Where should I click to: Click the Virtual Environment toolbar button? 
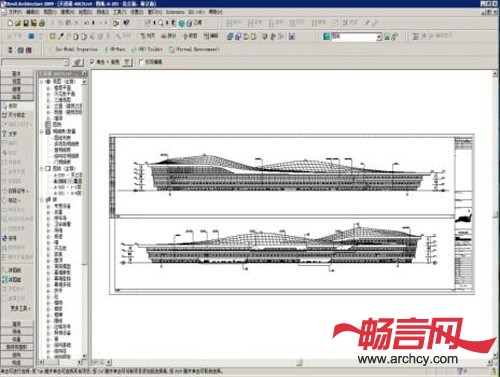194,49
